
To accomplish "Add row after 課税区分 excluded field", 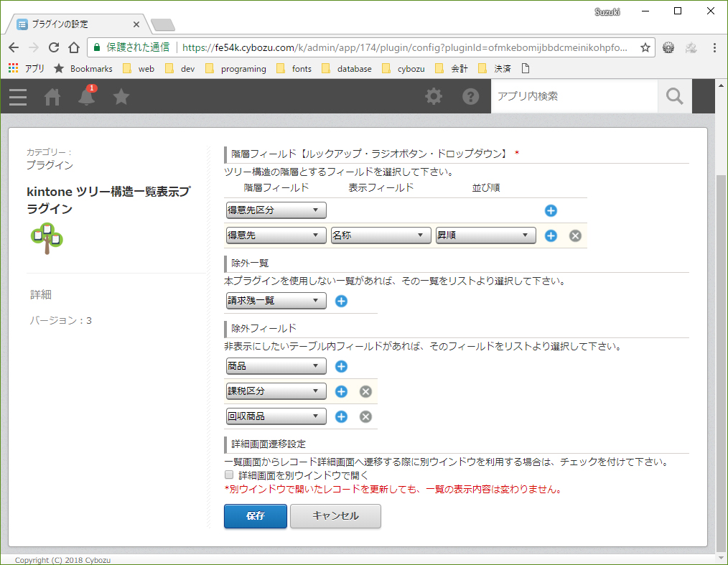I will [341, 392].
